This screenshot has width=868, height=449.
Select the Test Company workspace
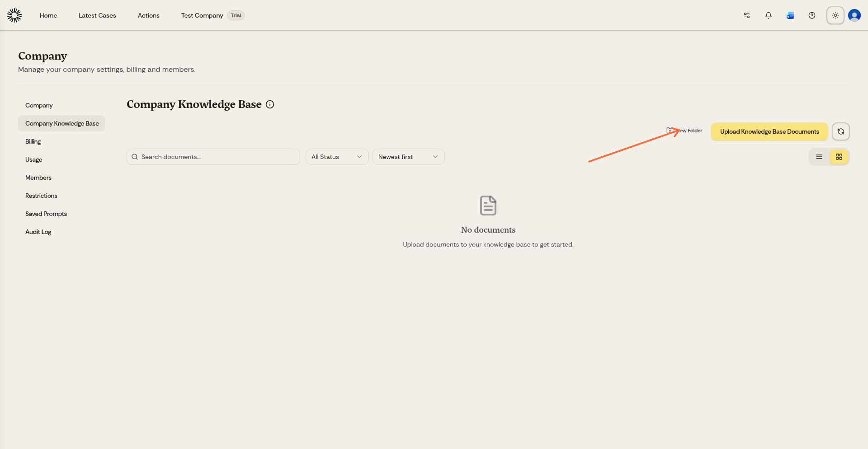tap(202, 15)
